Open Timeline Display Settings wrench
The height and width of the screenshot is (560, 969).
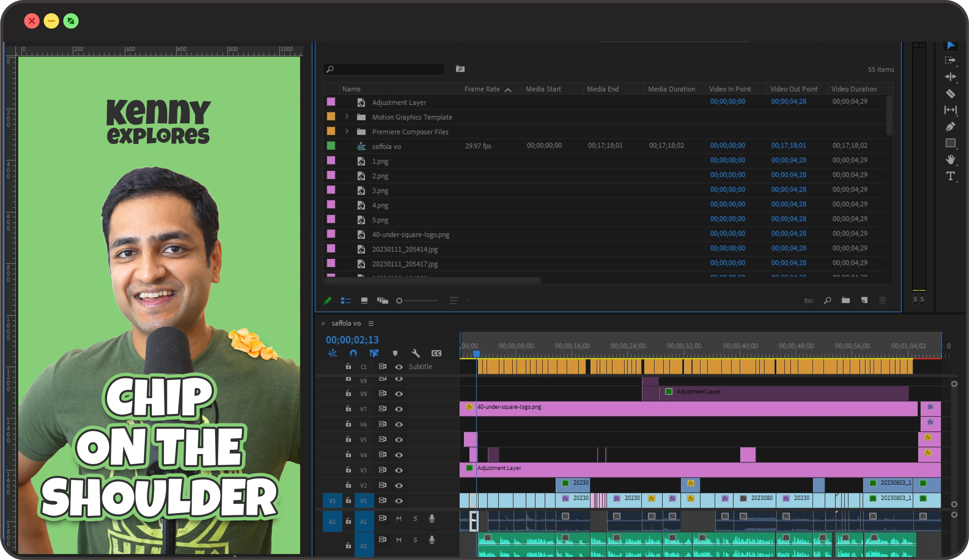coord(416,353)
